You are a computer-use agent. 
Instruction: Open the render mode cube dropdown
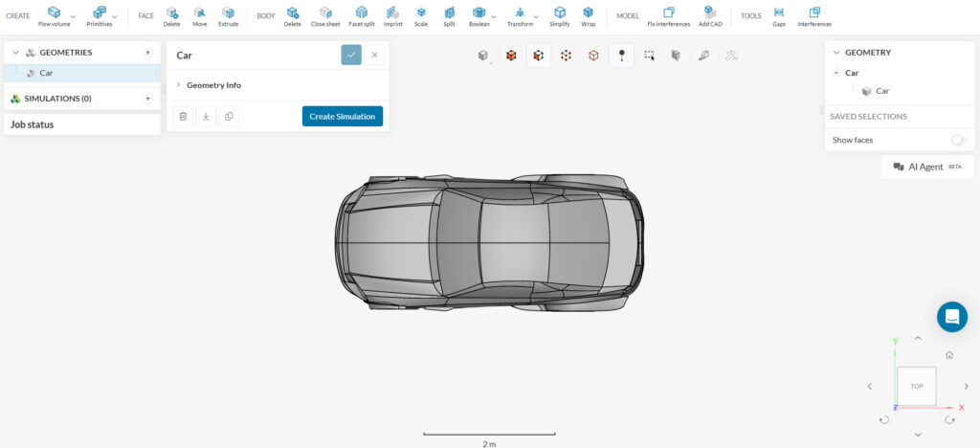(x=483, y=56)
